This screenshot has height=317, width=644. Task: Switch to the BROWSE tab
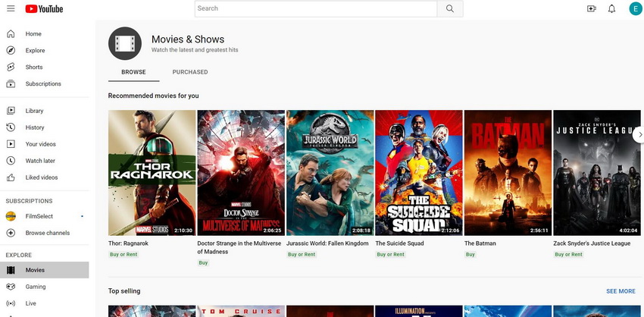click(x=133, y=72)
